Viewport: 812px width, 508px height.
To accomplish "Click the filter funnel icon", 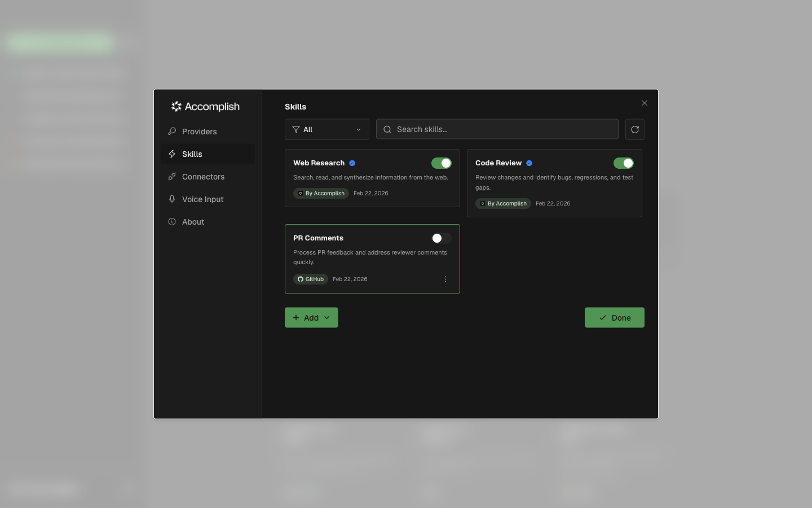I will tap(296, 129).
